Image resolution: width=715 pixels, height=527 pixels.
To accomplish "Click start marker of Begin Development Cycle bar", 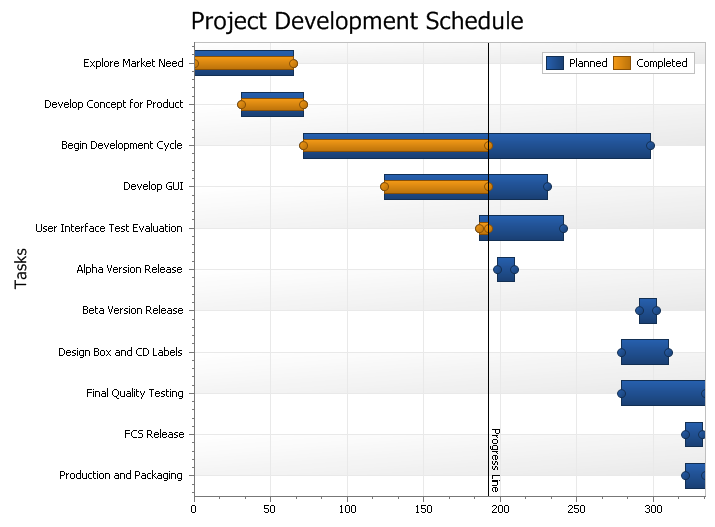I will [x=303, y=145].
